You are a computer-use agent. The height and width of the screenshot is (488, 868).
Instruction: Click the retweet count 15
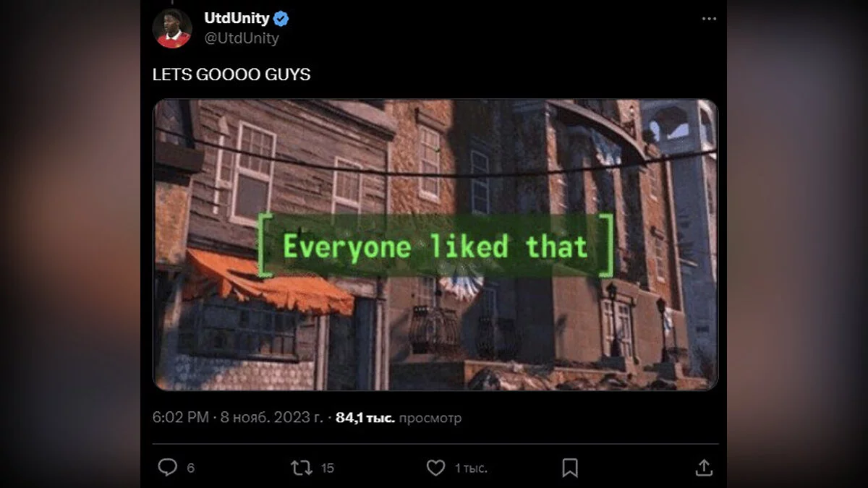coord(327,468)
